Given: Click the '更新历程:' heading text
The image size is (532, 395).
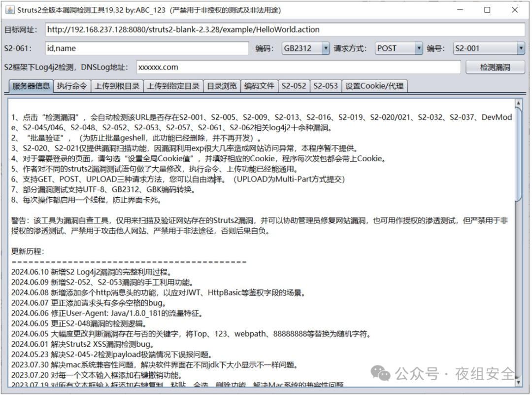Looking at the screenshot, I should [x=28, y=251].
